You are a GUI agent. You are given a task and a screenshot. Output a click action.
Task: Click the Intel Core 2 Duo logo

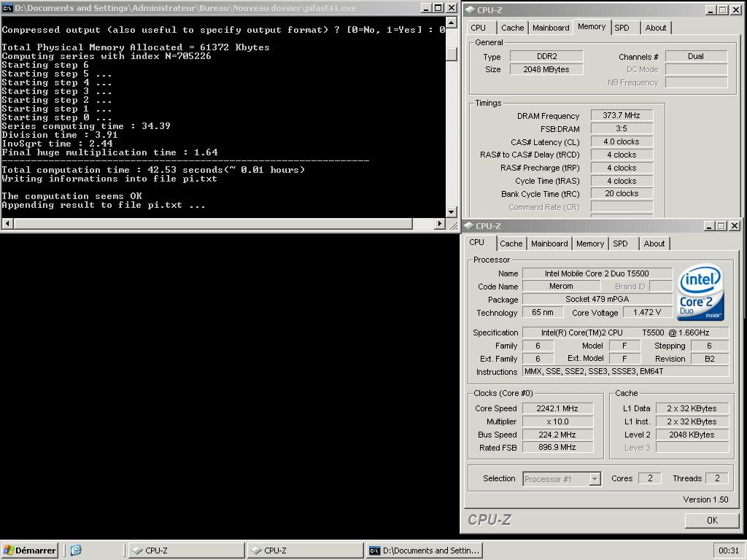[x=701, y=292]
